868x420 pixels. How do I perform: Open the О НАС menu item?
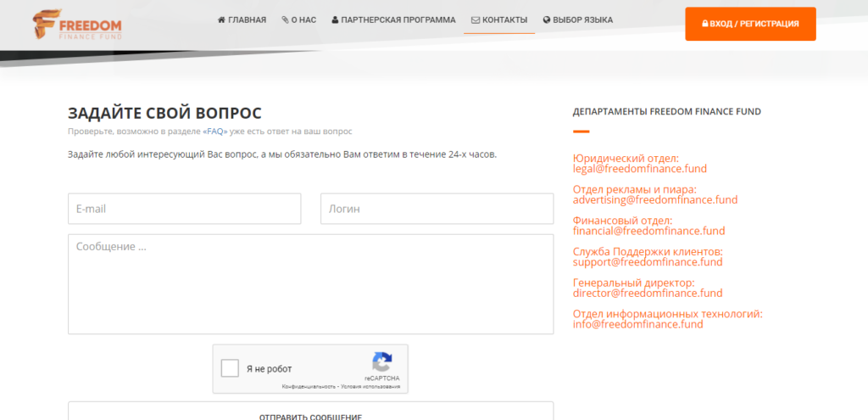[299, 20]
